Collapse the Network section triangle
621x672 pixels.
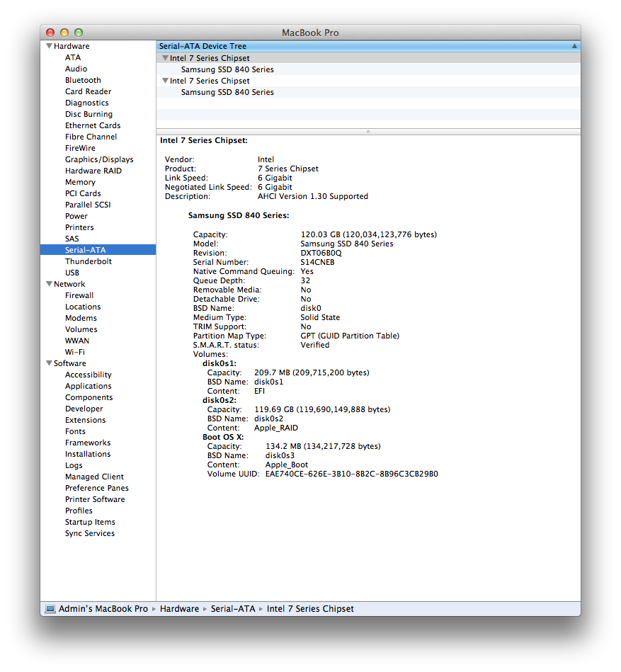50,284
